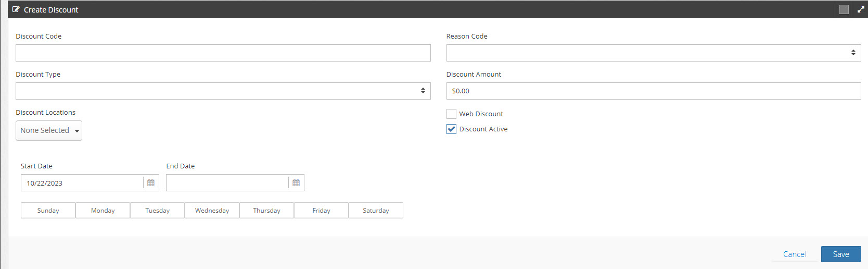
Task: Focus the Discount Code input field
Action: (x=223, y=53)
